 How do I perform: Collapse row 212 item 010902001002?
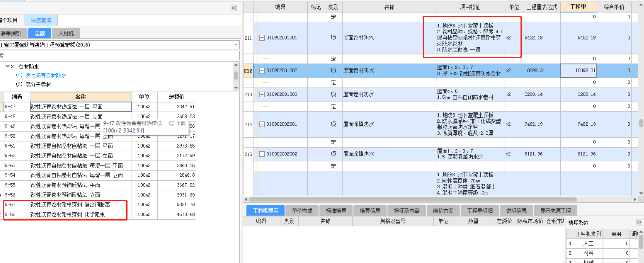(x=262, y=71)
